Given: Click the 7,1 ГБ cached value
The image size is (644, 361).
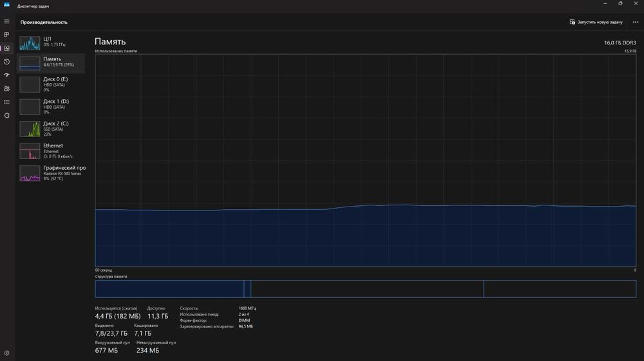Looking at the screenshot, I should 142,333.
